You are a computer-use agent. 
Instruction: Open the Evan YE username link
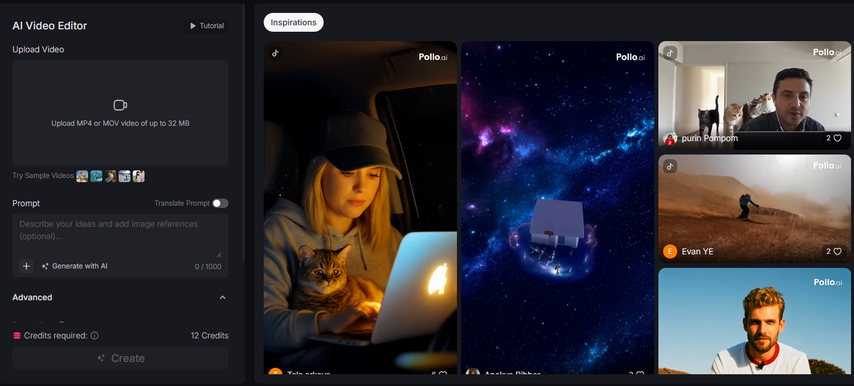[x=697, y=252]
